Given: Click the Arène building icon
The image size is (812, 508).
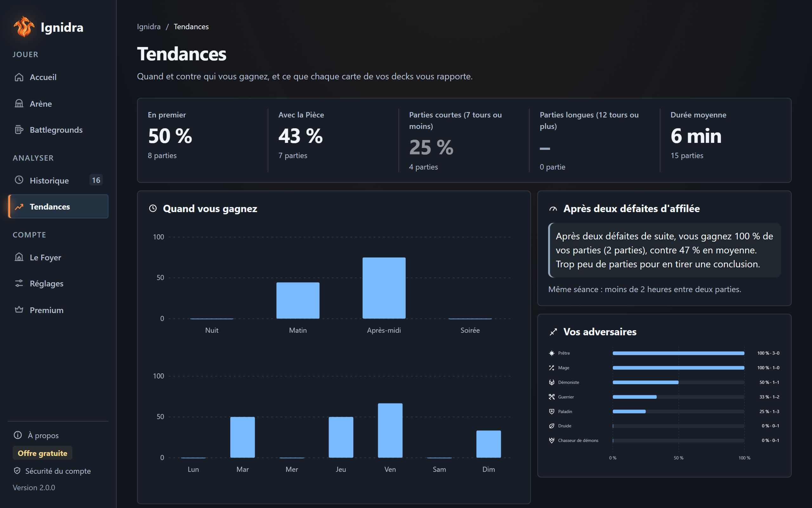Looking at the screenshot, I should point(19,104).
